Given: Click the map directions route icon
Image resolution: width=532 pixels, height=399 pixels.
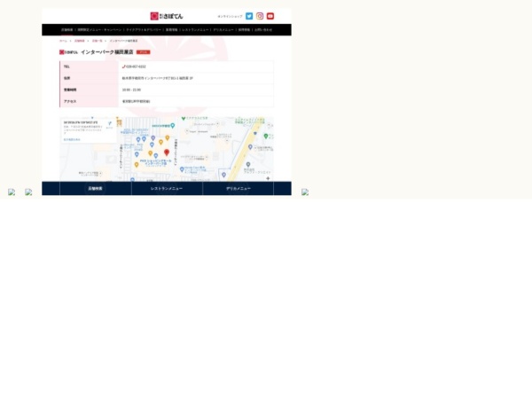Looking at the screenshot, I should [109, 124].
